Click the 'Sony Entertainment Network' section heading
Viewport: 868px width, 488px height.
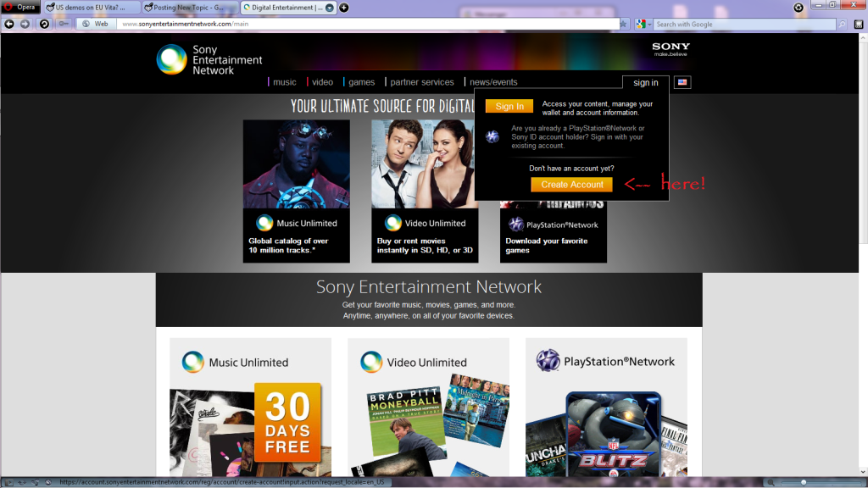428,286
